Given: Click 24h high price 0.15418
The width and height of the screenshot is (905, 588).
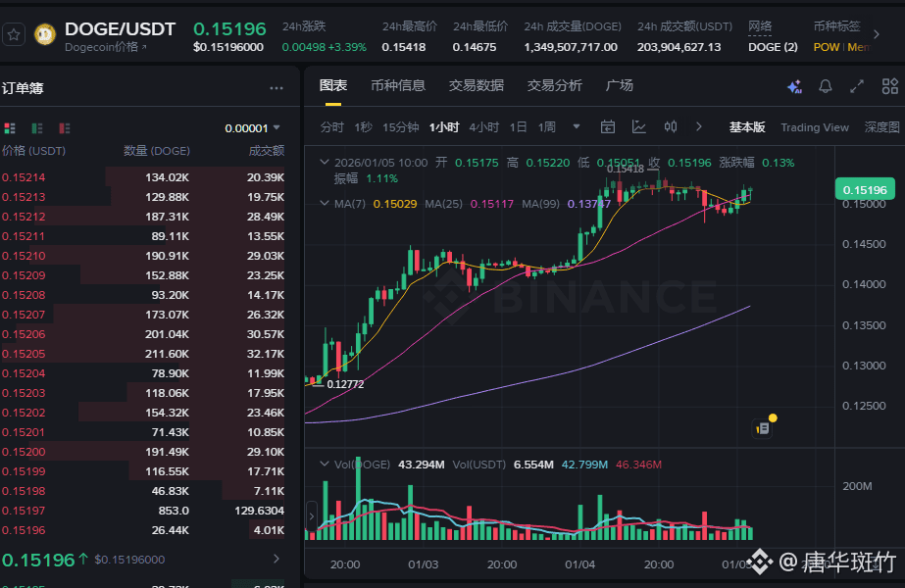Looking at the screenshot, I should coord(403,47).
